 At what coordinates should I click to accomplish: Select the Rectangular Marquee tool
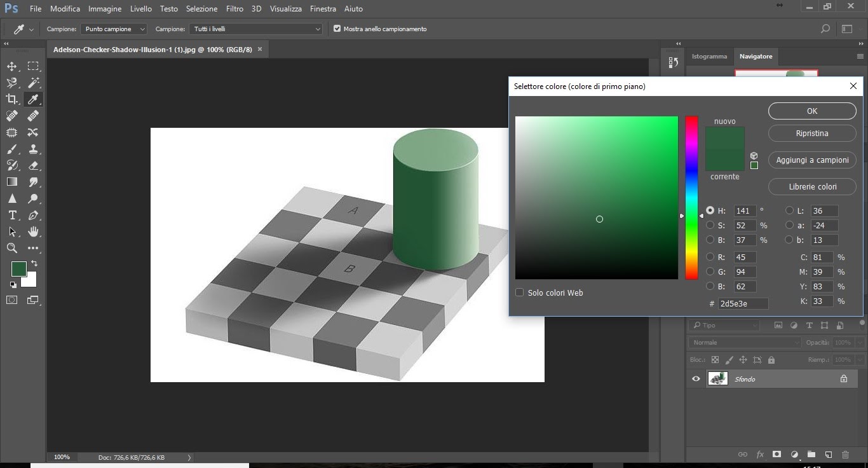33,66
